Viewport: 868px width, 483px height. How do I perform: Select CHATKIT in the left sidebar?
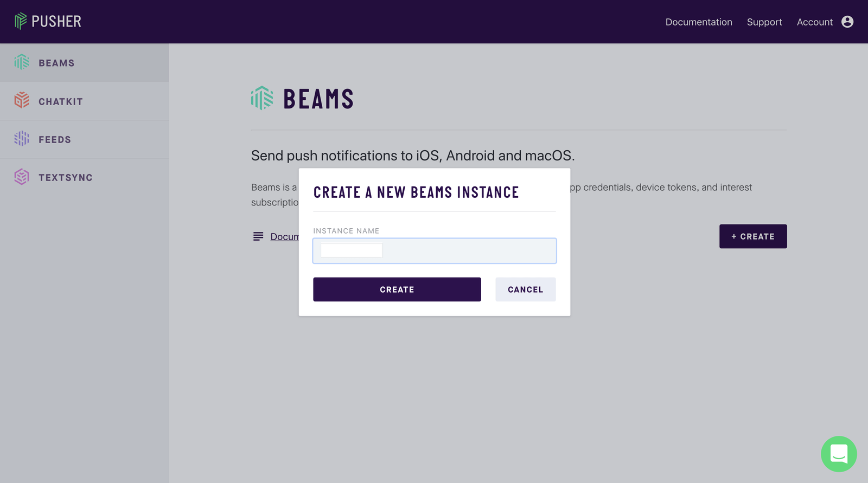point(60,101)
